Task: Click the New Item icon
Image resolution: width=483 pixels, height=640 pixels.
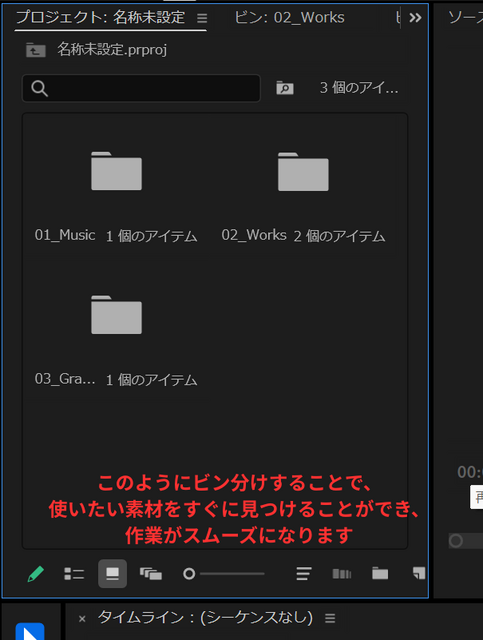Action: 419,573
